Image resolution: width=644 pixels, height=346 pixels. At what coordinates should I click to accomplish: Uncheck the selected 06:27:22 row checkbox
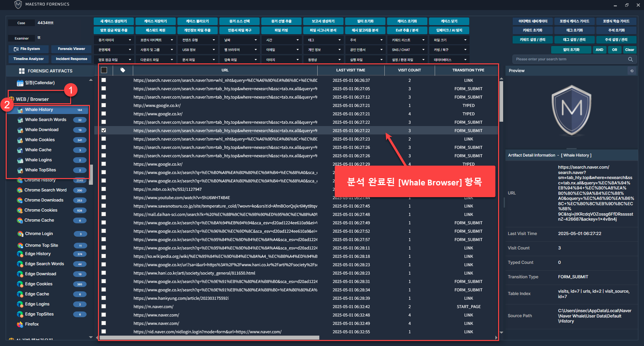click(104, 130)
